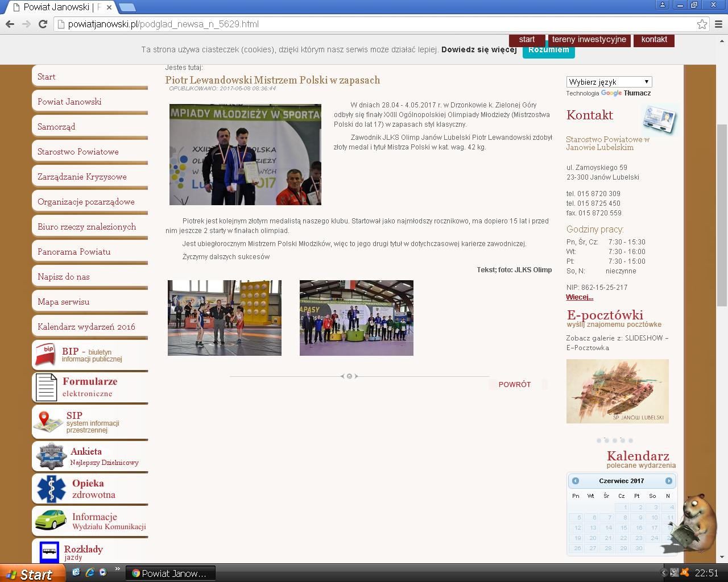Open the BIP biuletyn icon
The height and width of the screenshot is (582, 728).
pyautogui.click(x=45, y=355)
